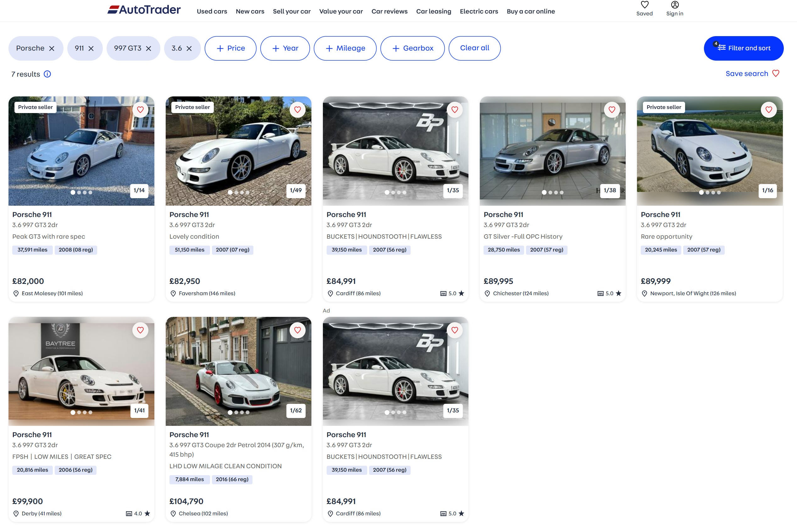Screen dimensions: 797x532
Task: Favourite the £89,995 Chichester silver 911
Action: (612, 110)
